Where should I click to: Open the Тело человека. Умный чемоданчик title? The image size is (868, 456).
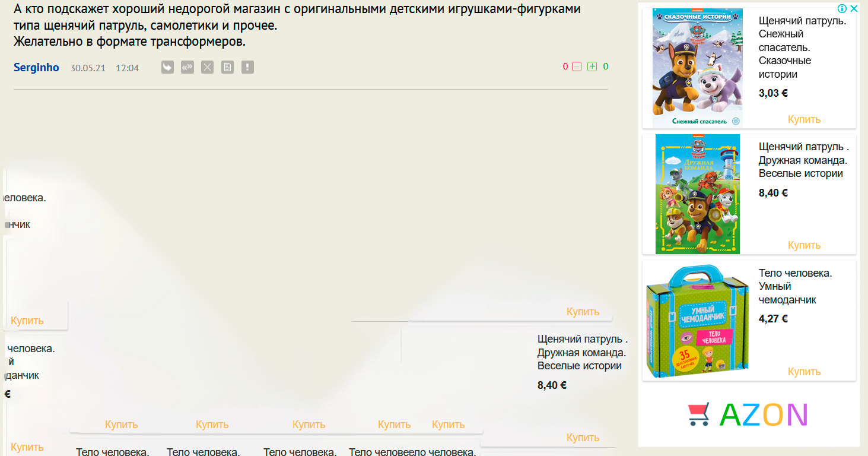click(x=795, y=286)
